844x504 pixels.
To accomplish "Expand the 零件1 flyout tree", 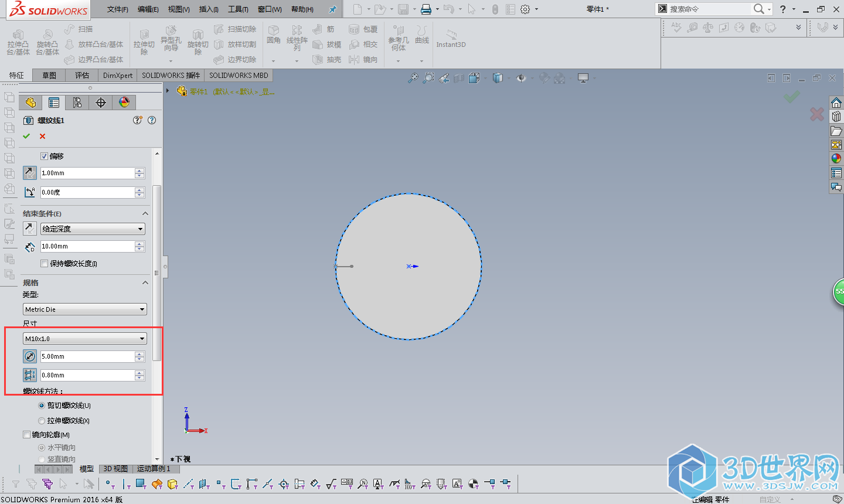I will click(x=168, y=91).
